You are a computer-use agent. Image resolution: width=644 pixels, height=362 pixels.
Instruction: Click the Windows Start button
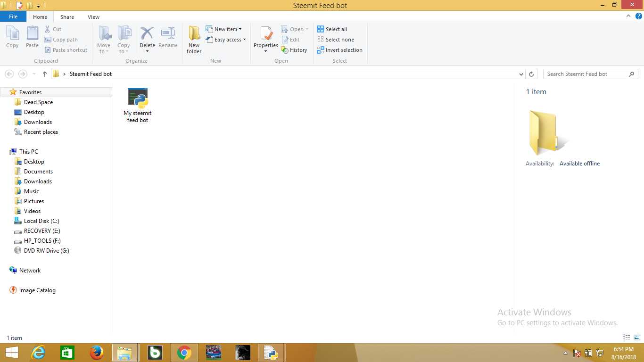[x=12, y=353]
